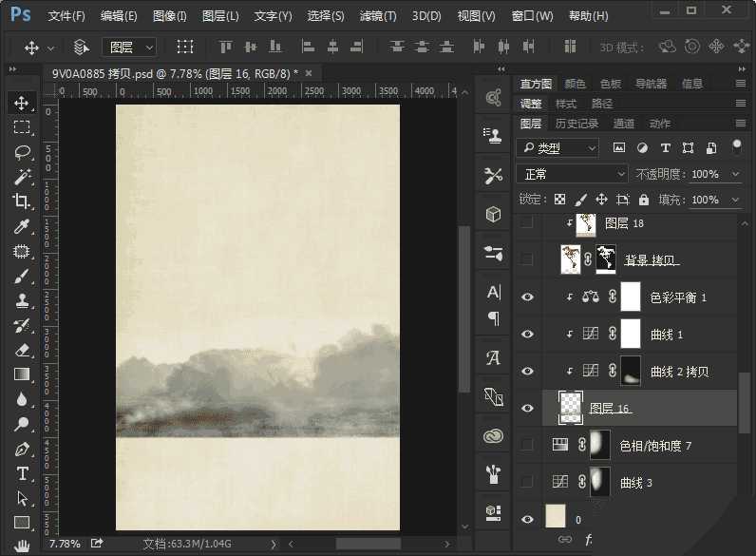This screenshot has width=756, height=556.
Task: Select the Magic Wand tool
Action: pos(22,177)
